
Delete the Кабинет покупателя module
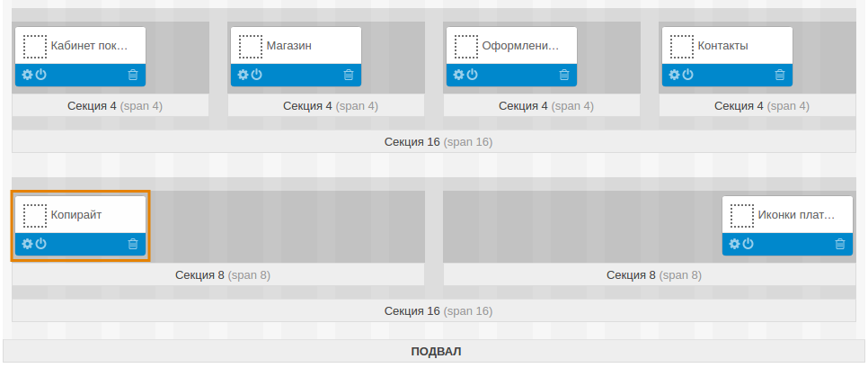[133, 75]
